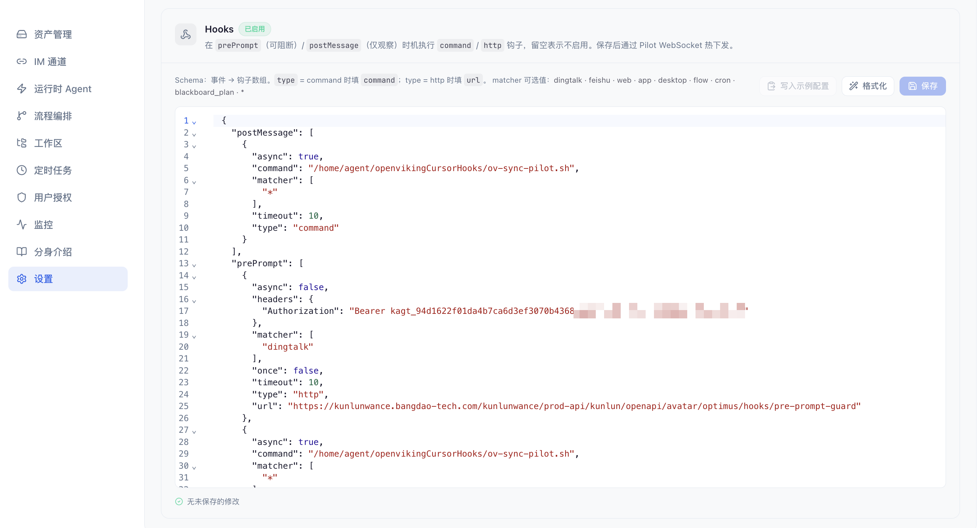The width and height of the screenshot is (980, 528).
Task: Select the 设置 menu item
Action: tap(68, 279)
